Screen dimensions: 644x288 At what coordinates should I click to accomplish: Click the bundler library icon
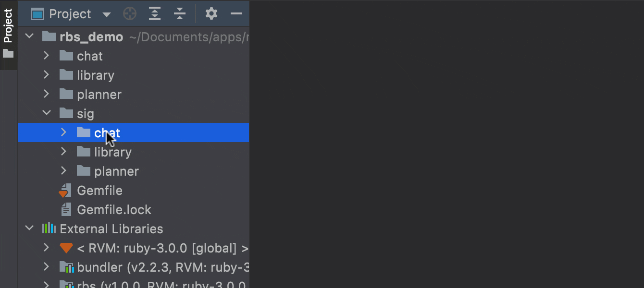tap(67, 267)
